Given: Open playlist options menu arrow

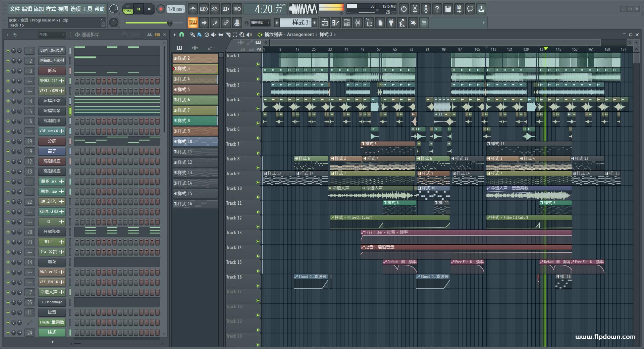Looking at the screenshot, I should [x=174, y=35].
